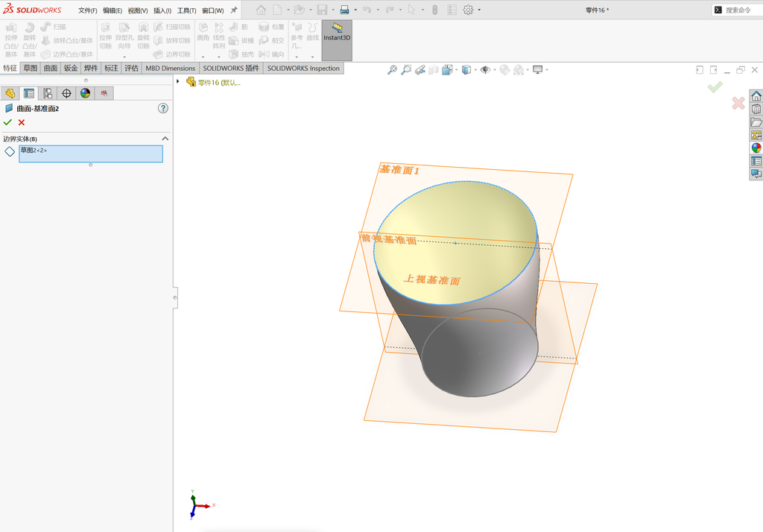Screen dimensions: 763x532
Task: Switch to the PropertyManager tab
Action: coord(29,93)
